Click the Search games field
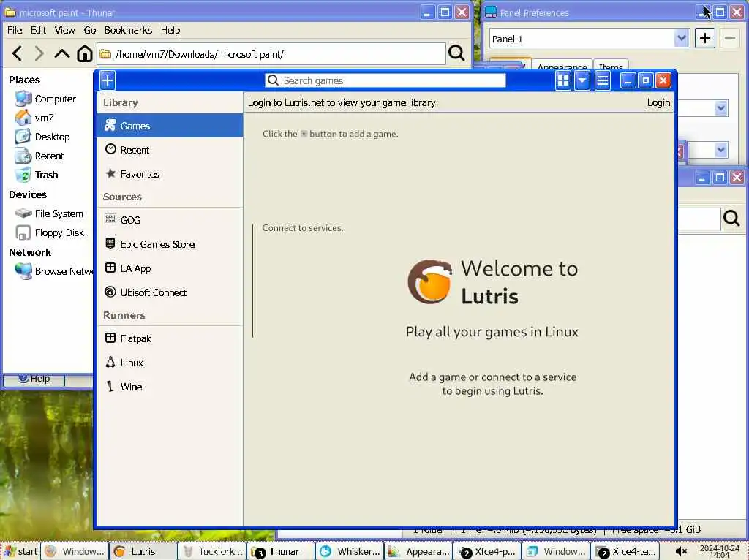The height and width of the screenshot is (560, 749). click(385, 80)
